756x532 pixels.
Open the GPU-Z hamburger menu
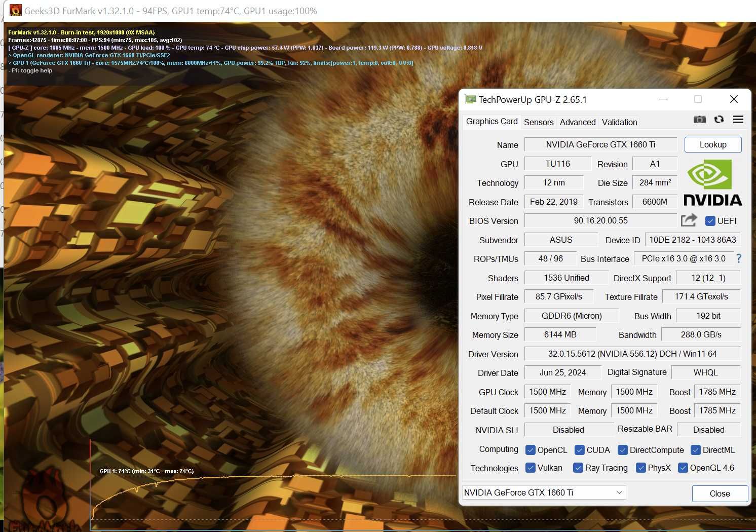pos(738,120)
